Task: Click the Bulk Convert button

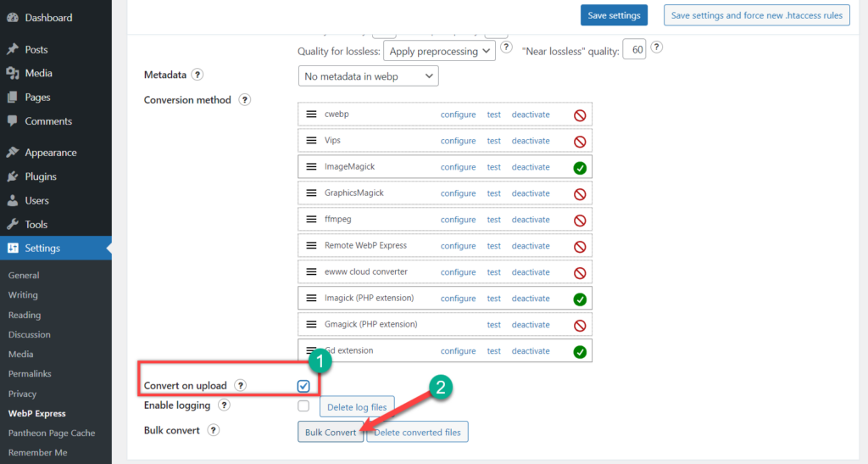Action: (x=331, y=432)
